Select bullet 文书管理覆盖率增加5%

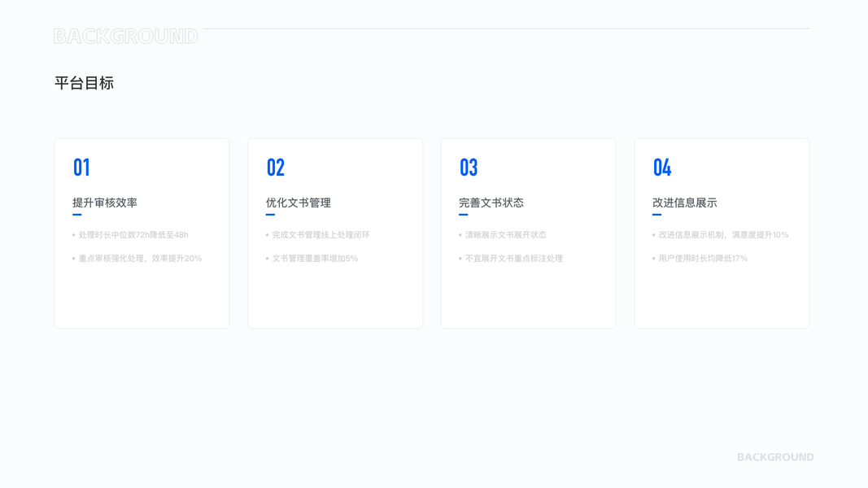point(315,259)
